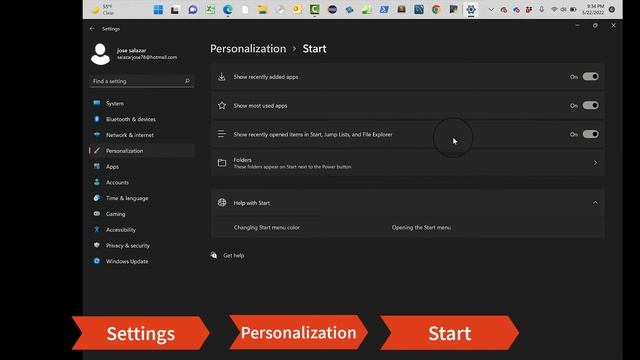
Task: Open the Windows Start button in taskbar
Action: [158, 9]
